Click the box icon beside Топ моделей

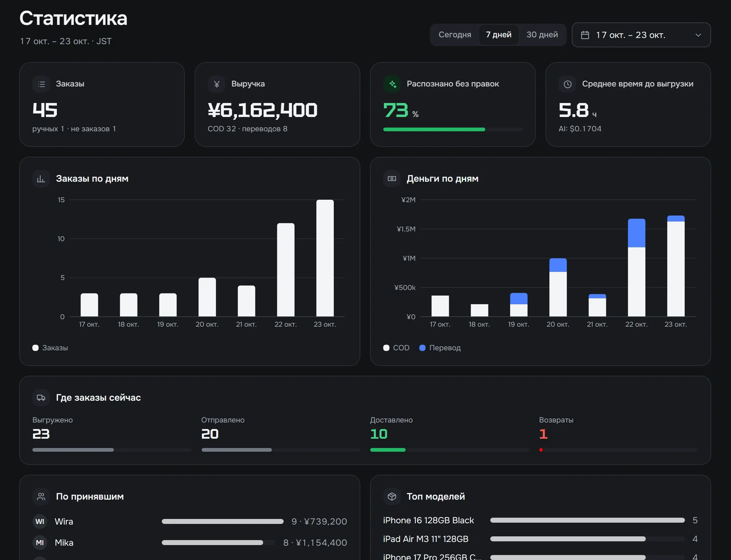[x=392, y=497]
